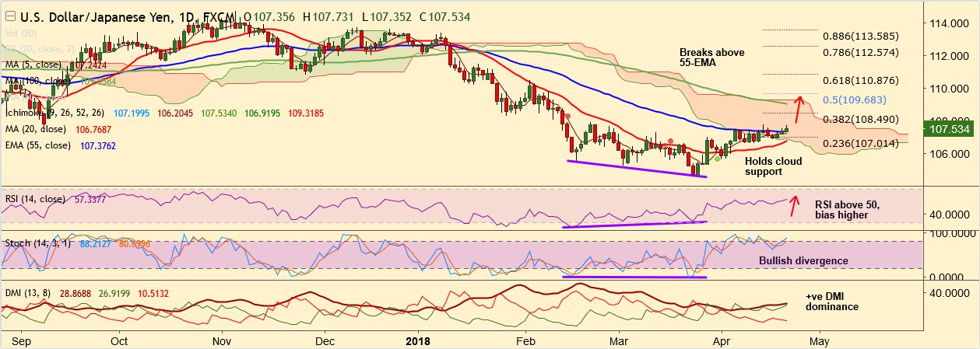This screenshot has width=980, height=349.
Task: Select the Stoch (14, 3, 1) pane legend
Action: coord(37,243)
